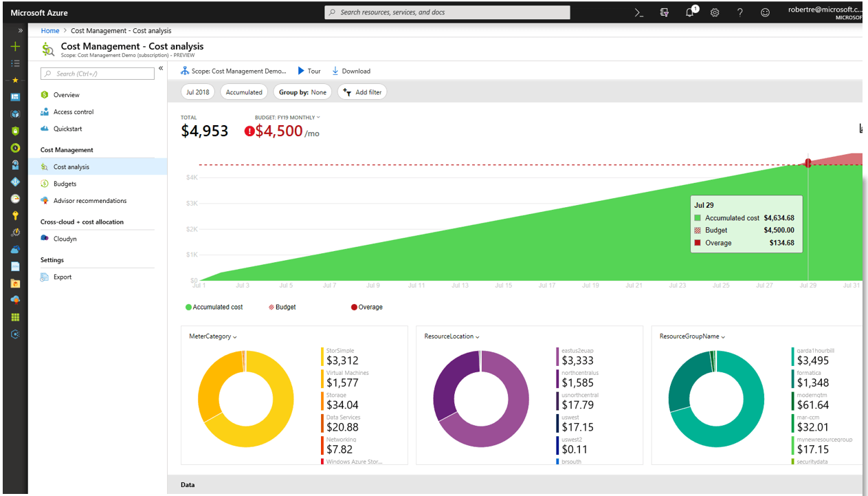
Task: Open the MeterCategory dropdown
Action: coord(213,336)
